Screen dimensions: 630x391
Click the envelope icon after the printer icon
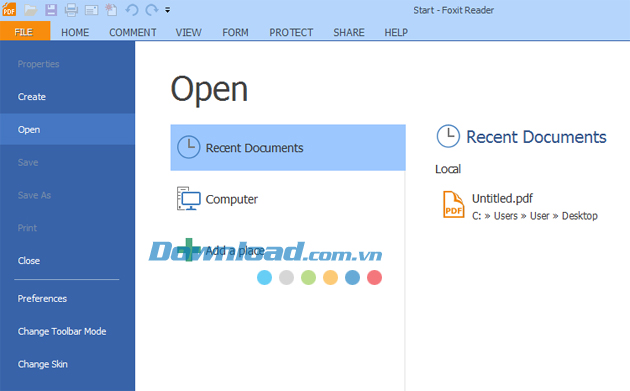coord(91,10)
